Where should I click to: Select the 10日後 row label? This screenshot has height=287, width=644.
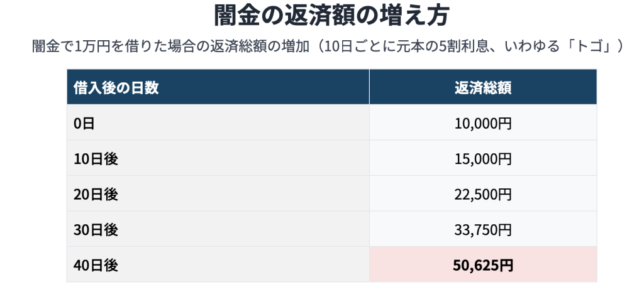tap(218, 158)
